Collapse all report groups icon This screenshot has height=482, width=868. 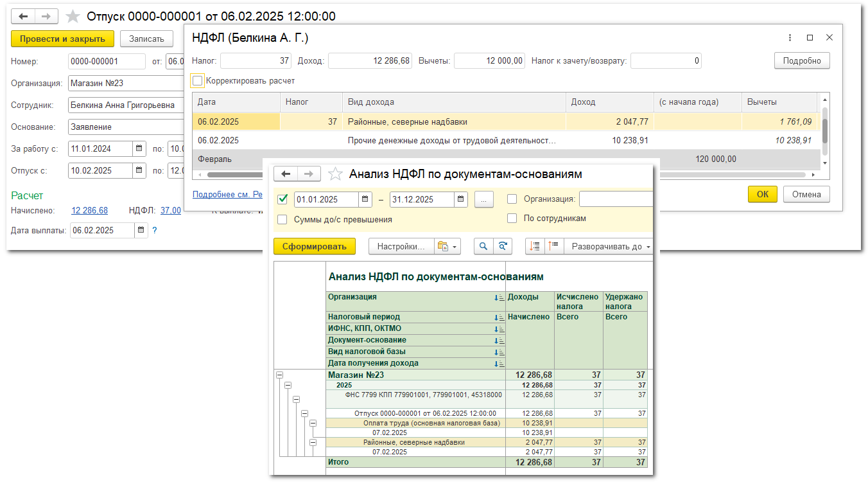(x=553, y=246)
